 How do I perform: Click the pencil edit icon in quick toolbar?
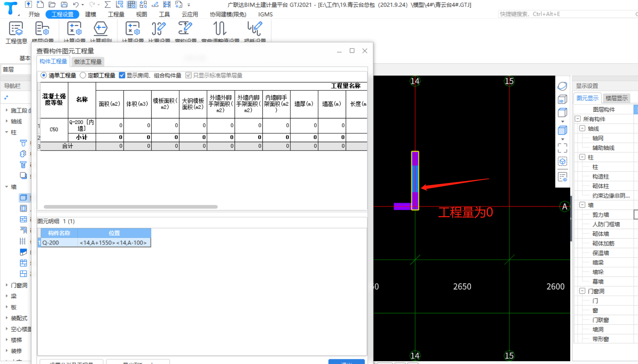pyautogui.click(x=155, y=5)
